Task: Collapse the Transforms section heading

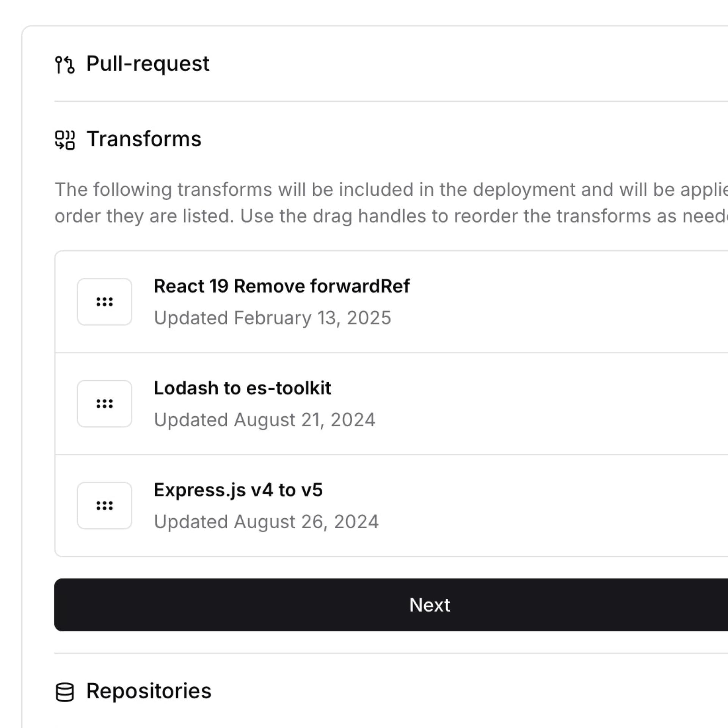Action: point(144,139)
